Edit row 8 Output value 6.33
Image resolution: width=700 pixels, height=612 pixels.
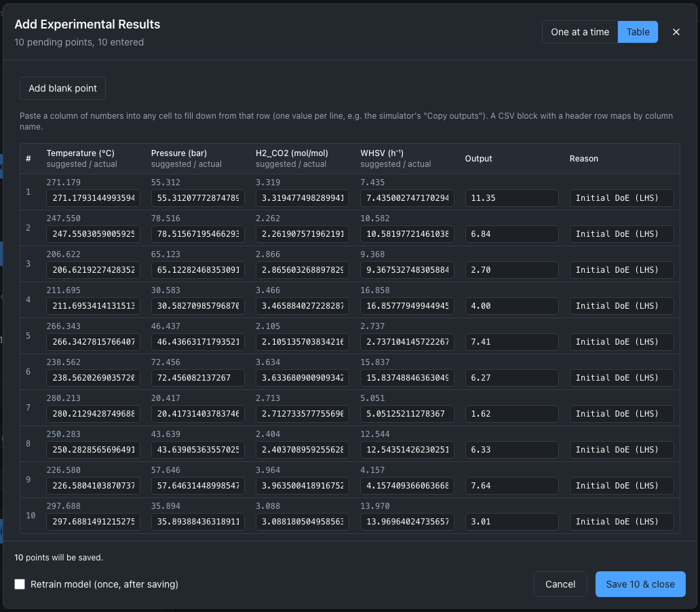tap(511, 450)
